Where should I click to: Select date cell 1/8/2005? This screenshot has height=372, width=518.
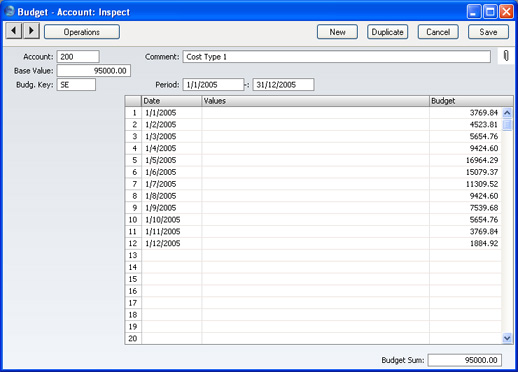[x=172, y=196]
